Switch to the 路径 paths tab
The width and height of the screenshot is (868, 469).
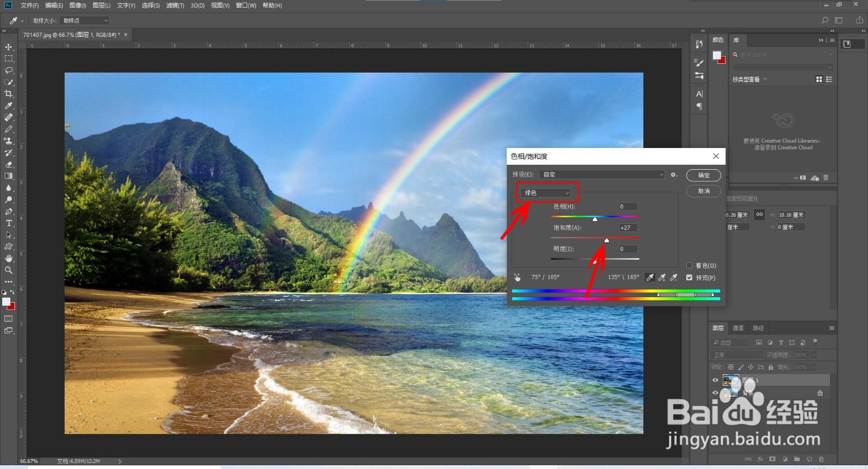758,328
